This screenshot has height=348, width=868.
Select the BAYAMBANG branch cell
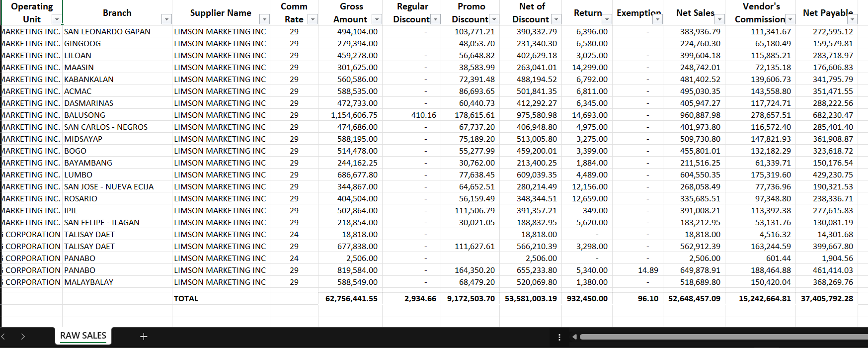click(117, 163)
